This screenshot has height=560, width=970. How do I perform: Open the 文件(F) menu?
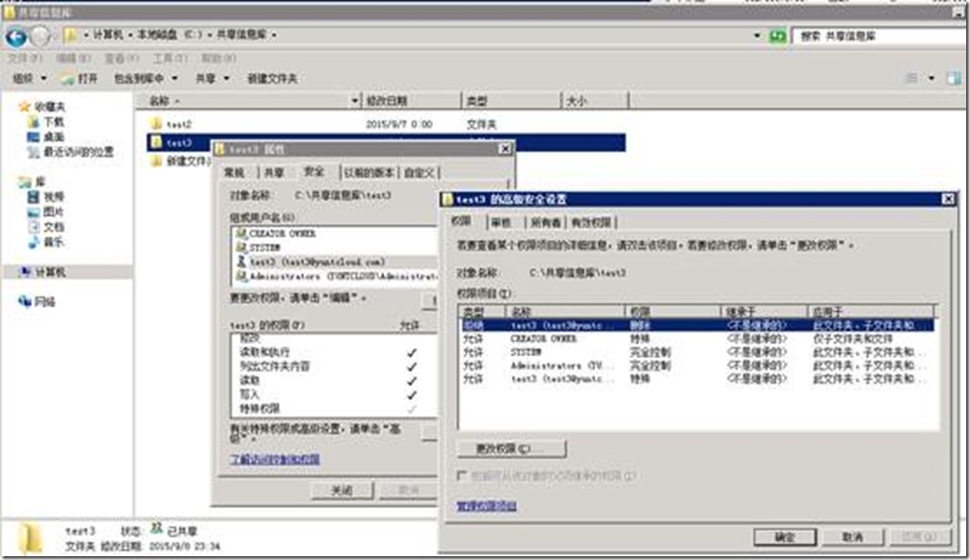point(25,58)
